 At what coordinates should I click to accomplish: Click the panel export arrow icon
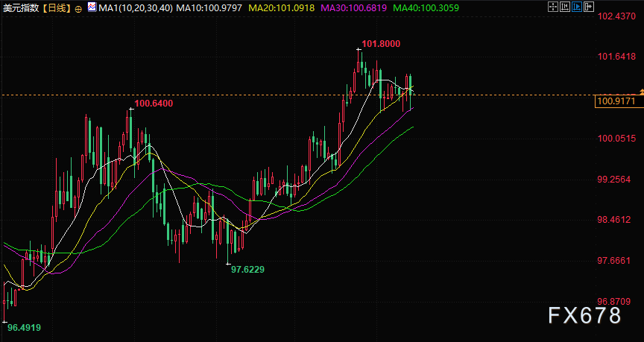coord(589,7)
